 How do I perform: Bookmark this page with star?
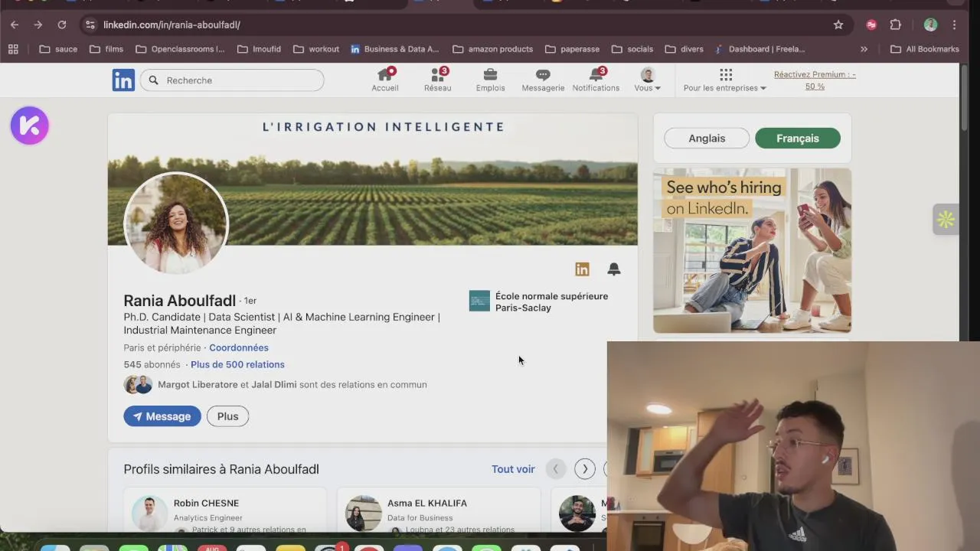[838, 24]
